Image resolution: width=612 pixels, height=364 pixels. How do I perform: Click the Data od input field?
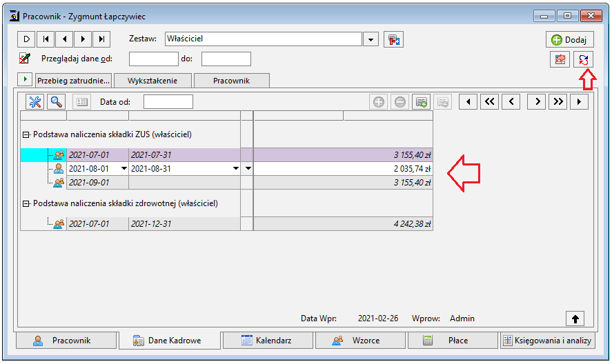168,102
